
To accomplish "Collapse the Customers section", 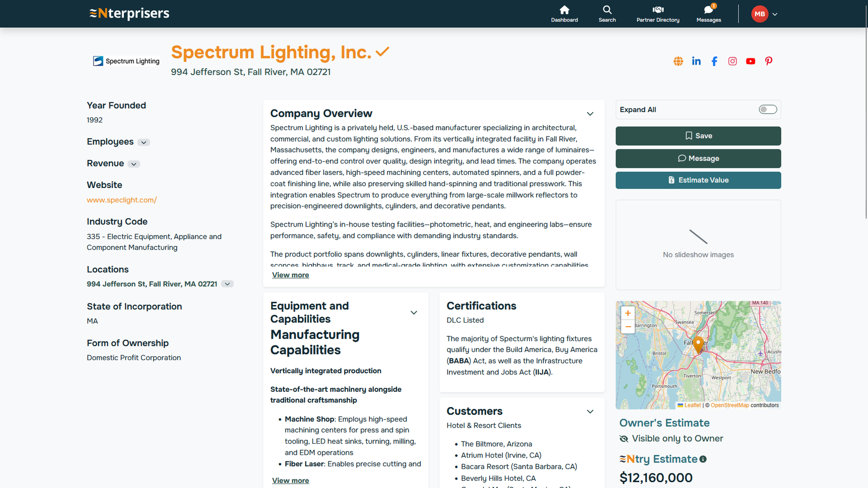I will coord(590,412).
